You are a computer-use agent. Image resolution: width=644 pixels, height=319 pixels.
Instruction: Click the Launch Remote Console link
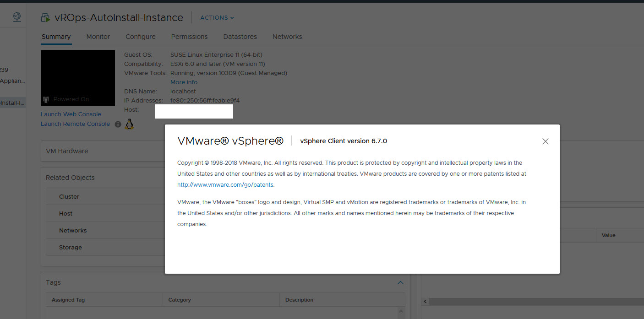(75, 124)
